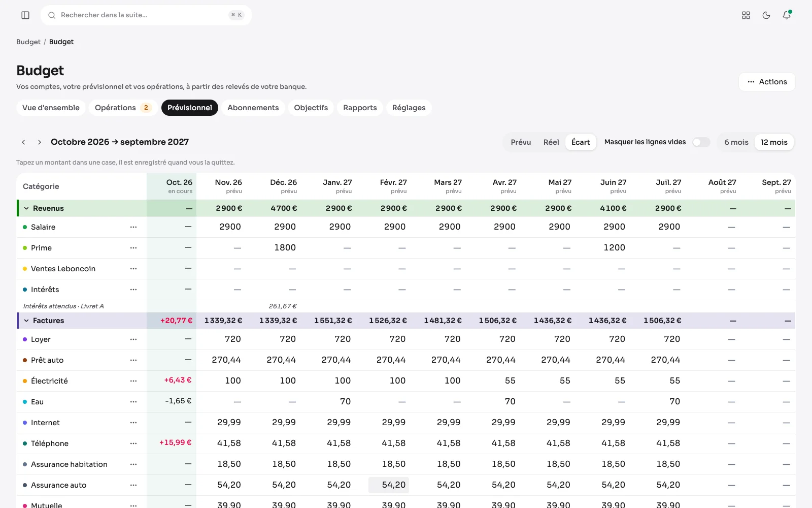Select the Prévu view mode

click(521, 142)
